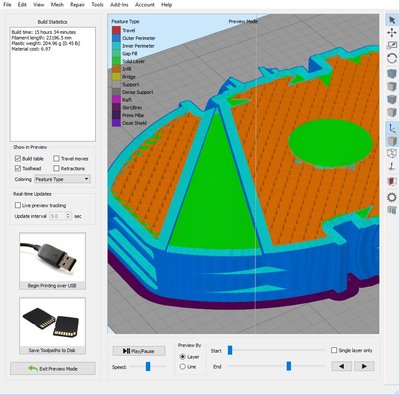
Task: Switch to default view cube icon
Action: pos(392,74)
